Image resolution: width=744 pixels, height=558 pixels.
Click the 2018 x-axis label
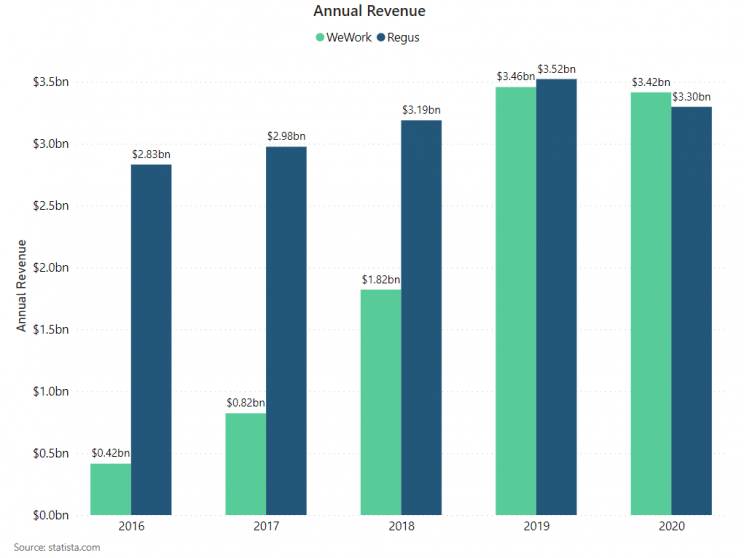(x=401, y=526)
